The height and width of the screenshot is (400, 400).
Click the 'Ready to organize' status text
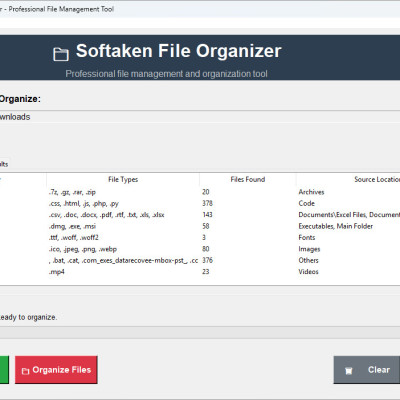(28, 317)
